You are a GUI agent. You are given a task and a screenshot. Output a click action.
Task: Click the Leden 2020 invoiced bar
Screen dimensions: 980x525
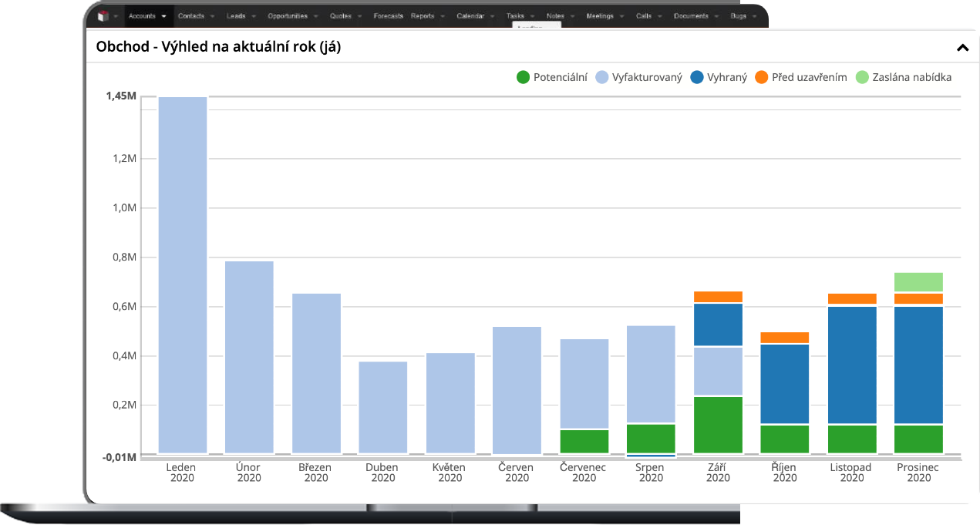[182, 274]
